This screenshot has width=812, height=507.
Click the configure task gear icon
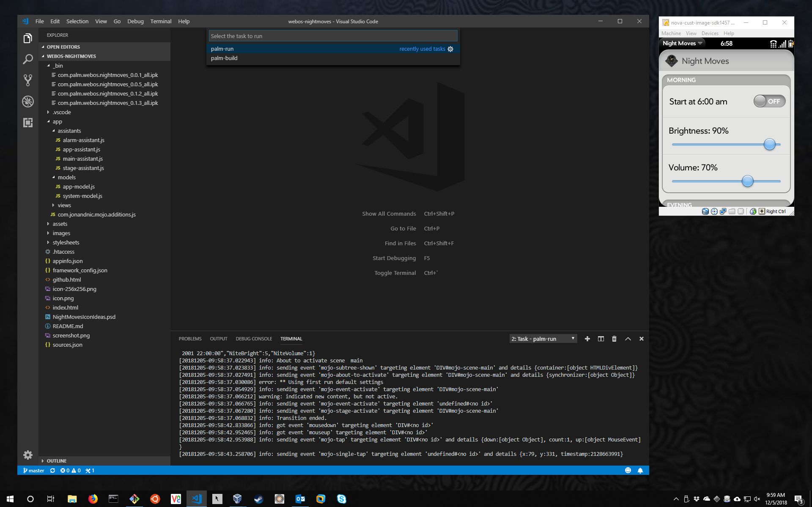coord(450,49)
